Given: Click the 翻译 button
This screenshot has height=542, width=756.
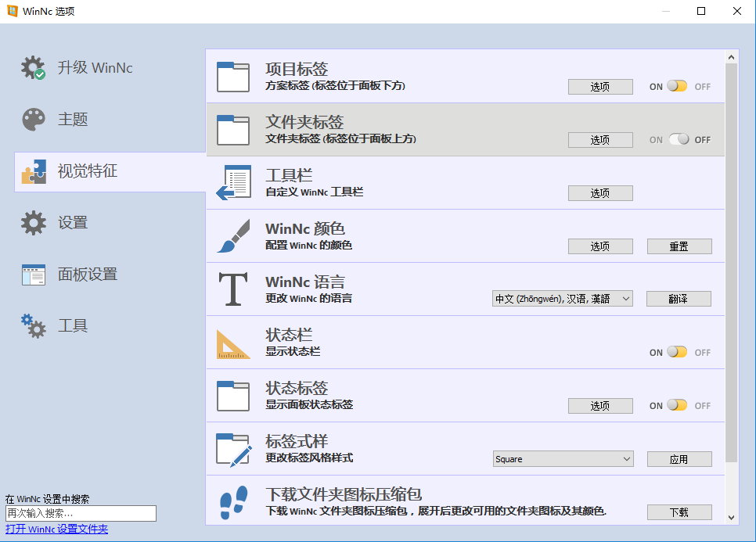Looking at the screenshot, I should click(679, 299).
